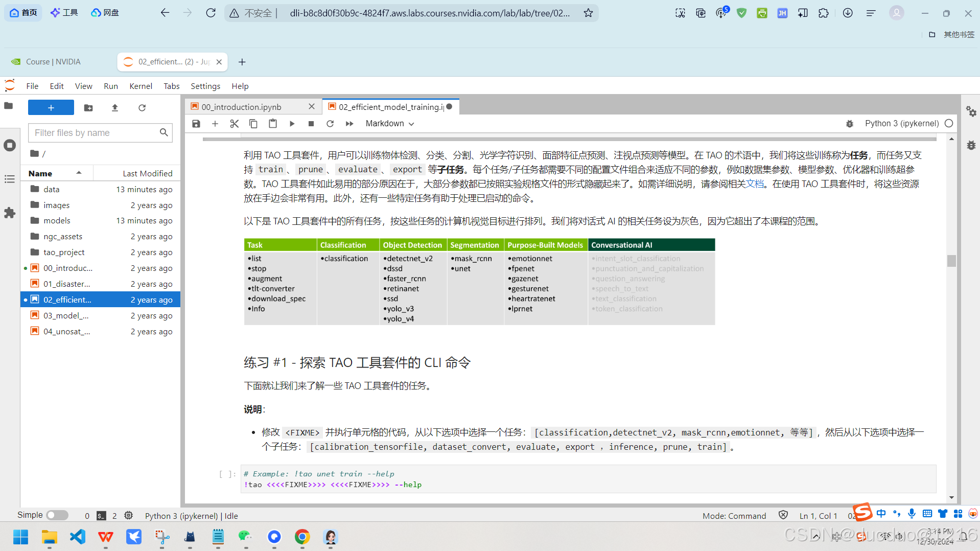980x551 pixels.
Task: Open Visual Studio Code from taskbar
Action: pyautogui.click(x=77, y=537)
